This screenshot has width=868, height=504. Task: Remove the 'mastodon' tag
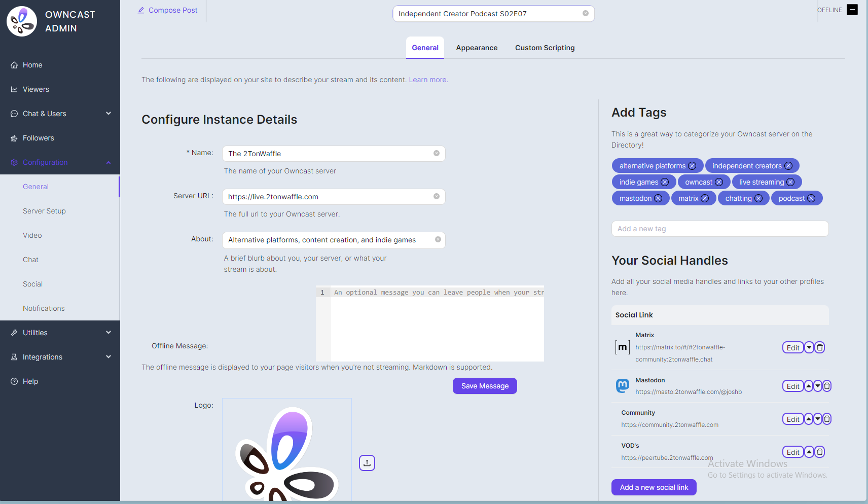(658, 198)
